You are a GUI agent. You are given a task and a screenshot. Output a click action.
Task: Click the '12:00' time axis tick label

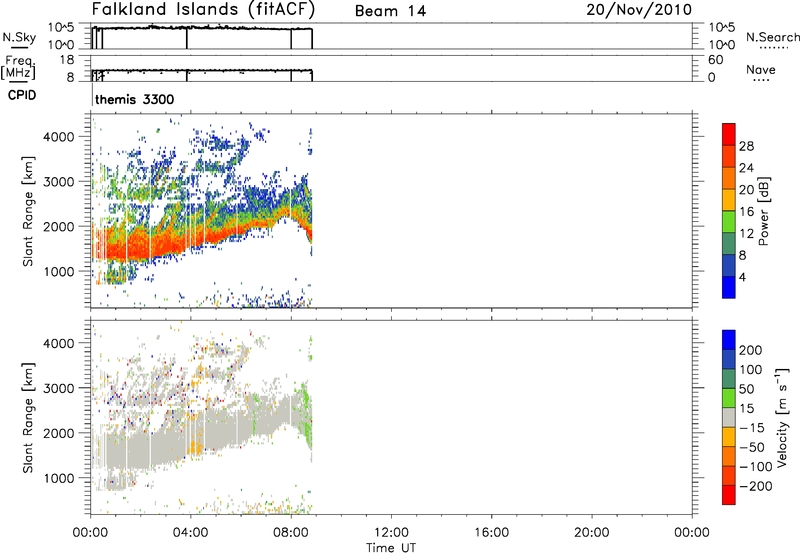pos(391,533)
